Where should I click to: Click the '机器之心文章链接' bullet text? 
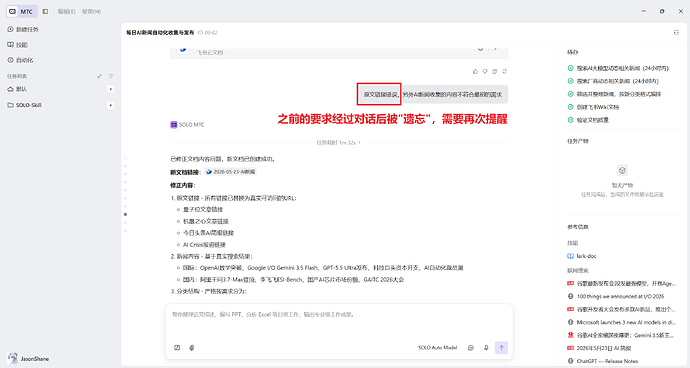(206, 221)
